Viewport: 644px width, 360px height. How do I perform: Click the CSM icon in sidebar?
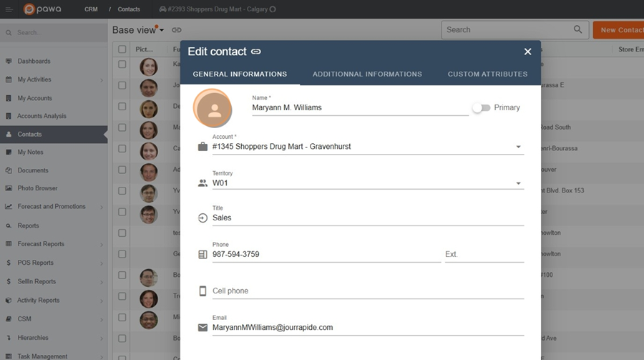tap(9, 319)
